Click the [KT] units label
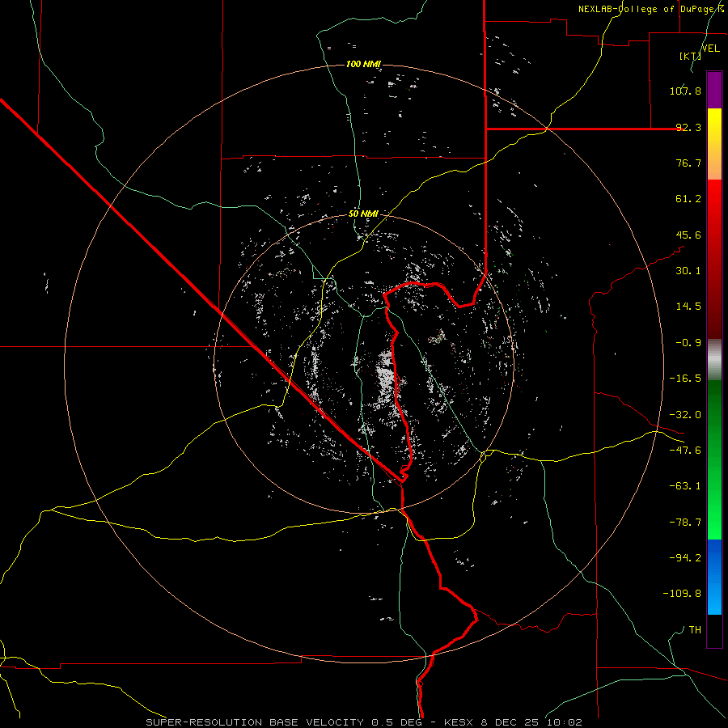The height and width of the screenshot is (728, 728). point(690,56)
